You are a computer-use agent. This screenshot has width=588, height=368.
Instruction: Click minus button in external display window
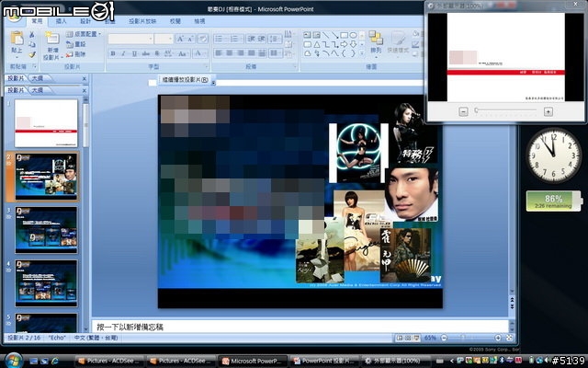tap(463, 111)
